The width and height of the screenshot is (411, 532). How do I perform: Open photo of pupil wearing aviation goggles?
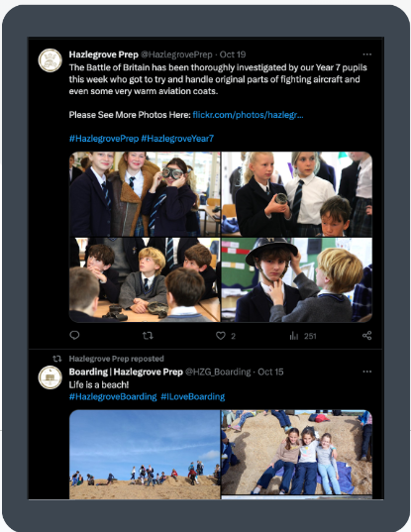tap(145, 194)
